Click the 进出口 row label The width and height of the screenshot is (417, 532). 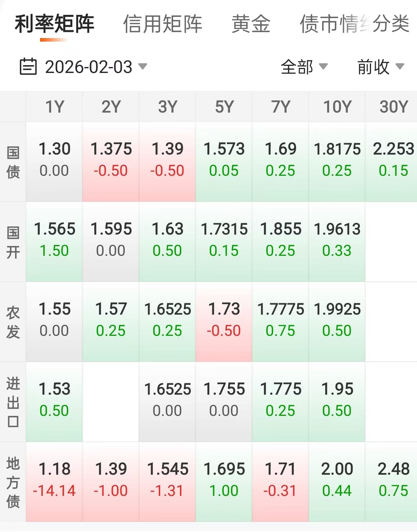[13, 402]
